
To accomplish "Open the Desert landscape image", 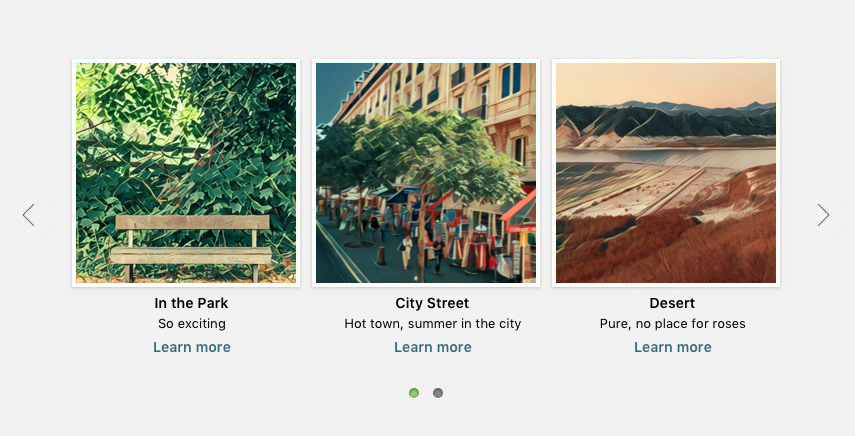I will (x=666, y=173).
